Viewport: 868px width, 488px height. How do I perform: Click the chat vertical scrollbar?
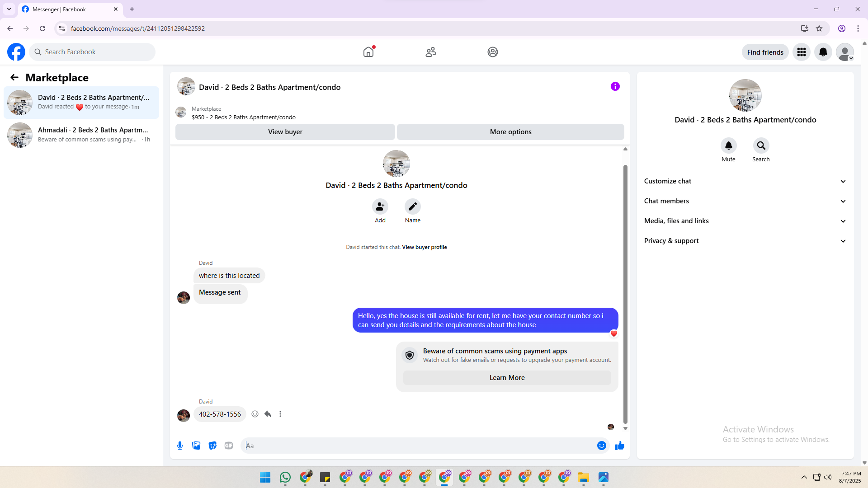626,294
